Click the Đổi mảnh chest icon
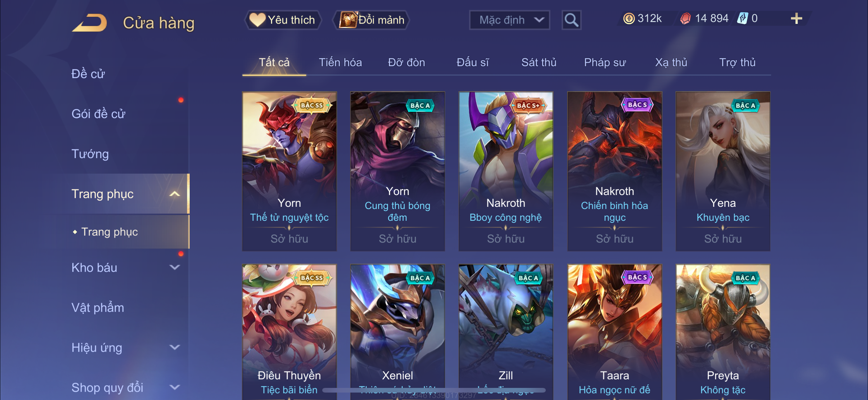 coord(348,20)
